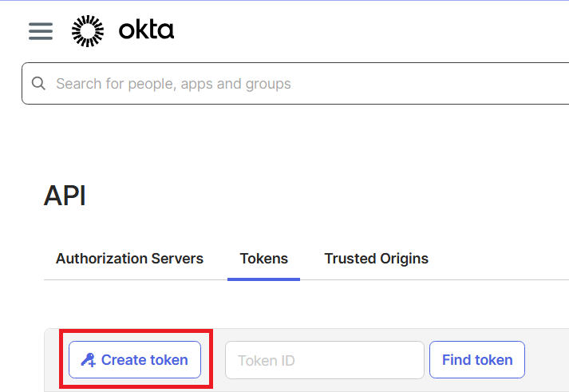
Task: Click the key icon on Create token
Action: click(88, 360)
